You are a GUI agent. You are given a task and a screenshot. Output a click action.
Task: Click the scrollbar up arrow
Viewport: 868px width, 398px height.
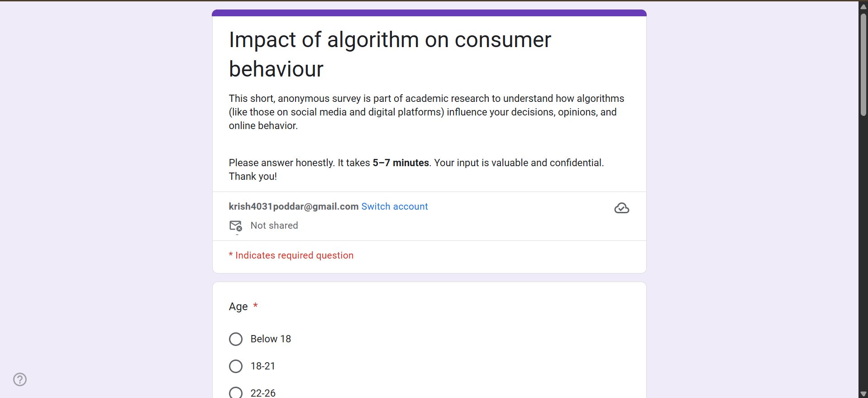[863, 6]
